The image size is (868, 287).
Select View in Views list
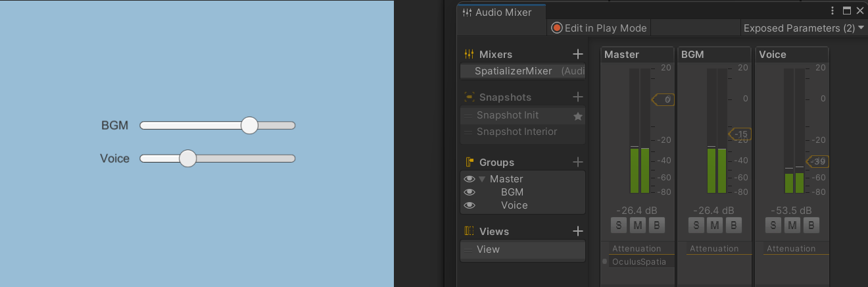(x=523, y=250)
